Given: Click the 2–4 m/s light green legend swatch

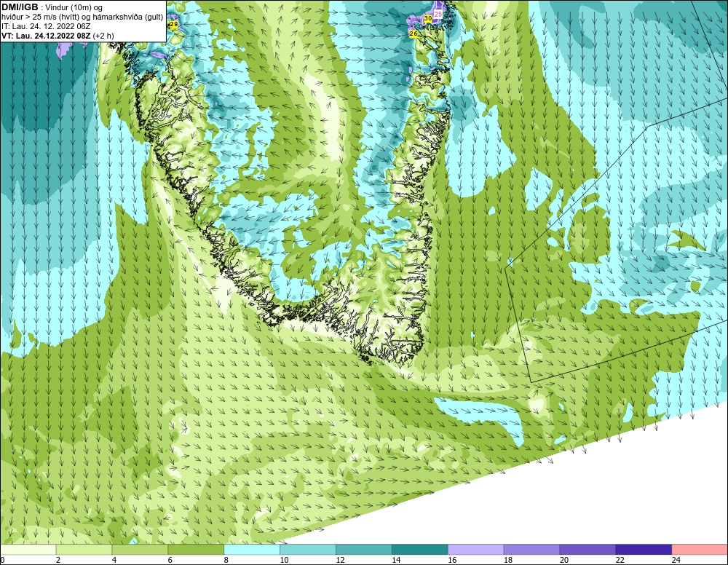Looking at the screenshot, I should coord(84,550).
